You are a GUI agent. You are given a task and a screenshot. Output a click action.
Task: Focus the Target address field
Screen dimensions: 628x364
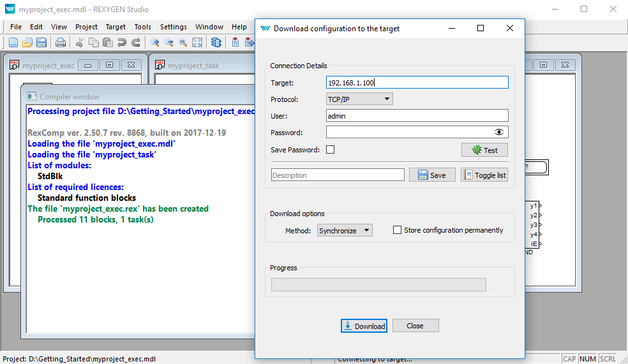(x=417, y=82)
